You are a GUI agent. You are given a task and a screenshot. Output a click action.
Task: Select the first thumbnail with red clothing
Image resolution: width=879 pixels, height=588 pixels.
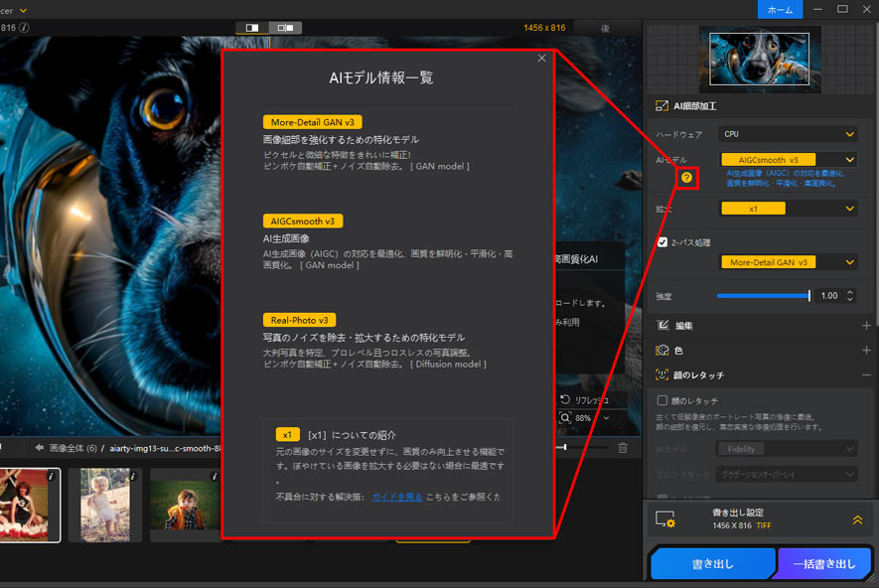pyautogui.click(x=29, y=505)
